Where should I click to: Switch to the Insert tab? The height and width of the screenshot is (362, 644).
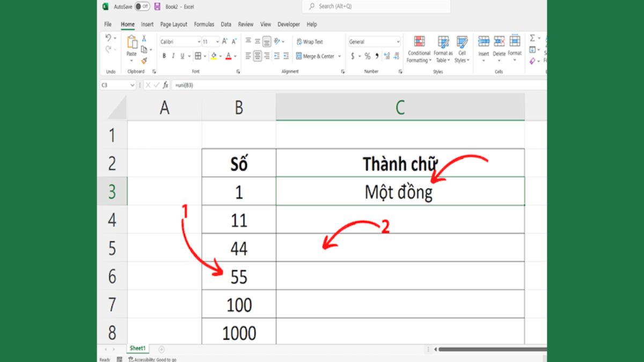point(147,24)
